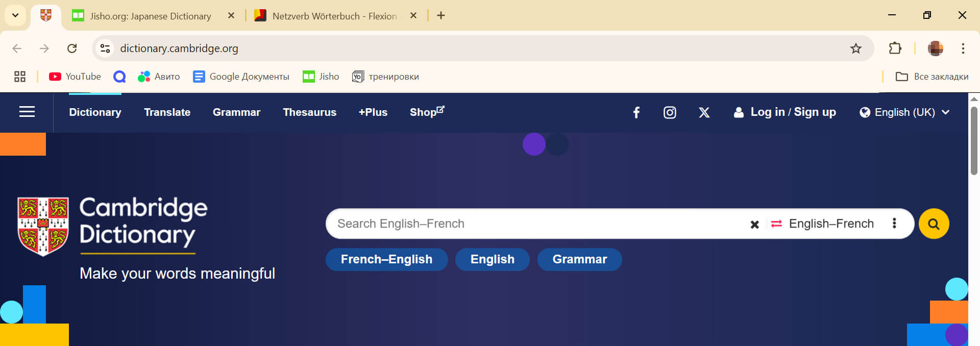Expand the English (UK) language selector
The height and width of the screenshot is (346, 980).
[x=904, y=112]
